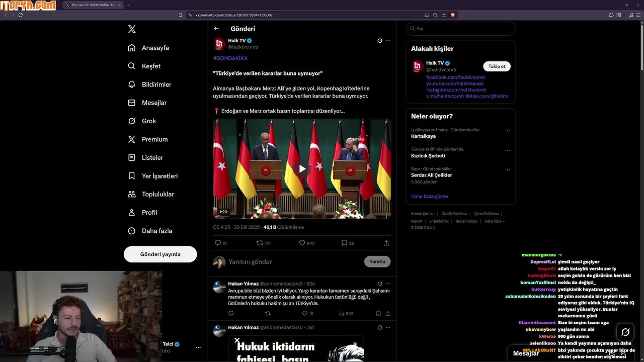The width and height of the screenshot is (644, 362).
Task: Go to Profil in the sidebar
Action: click(x=142, y=213)
